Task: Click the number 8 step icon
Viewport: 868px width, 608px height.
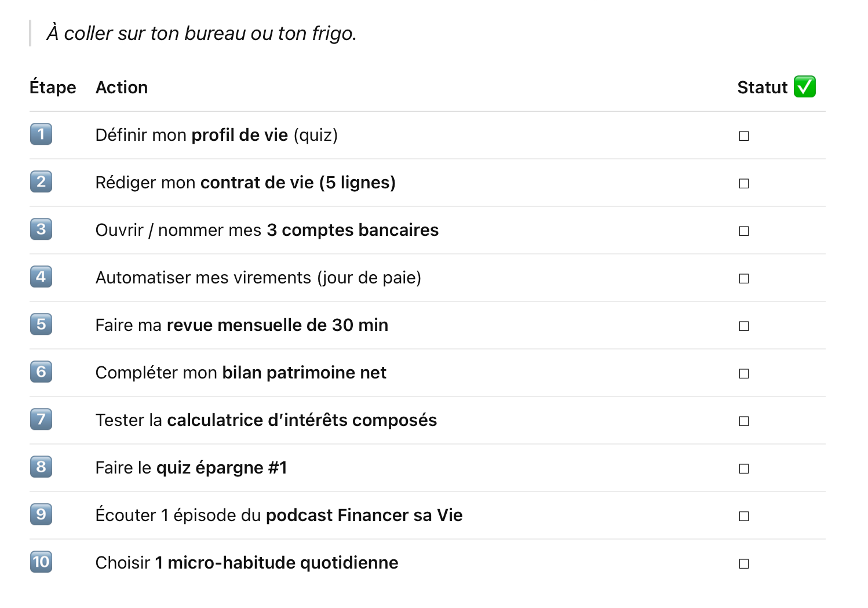Action: (x=41, y=467)
